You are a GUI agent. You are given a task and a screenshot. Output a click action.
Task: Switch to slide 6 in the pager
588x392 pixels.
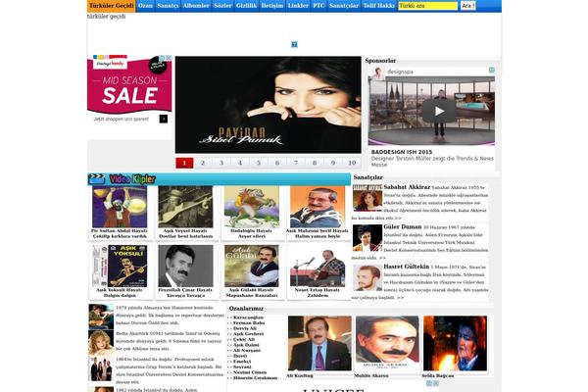[277, 163]
